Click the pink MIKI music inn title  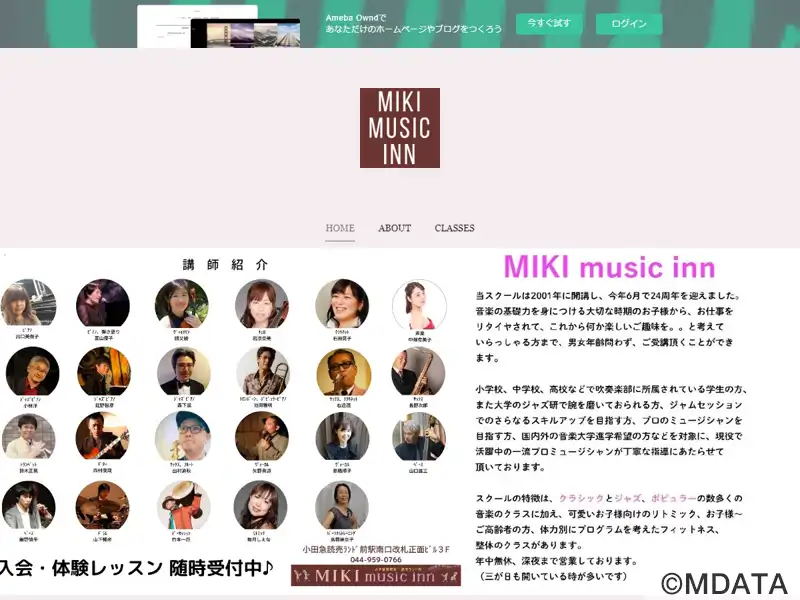(x=609, y=266)
